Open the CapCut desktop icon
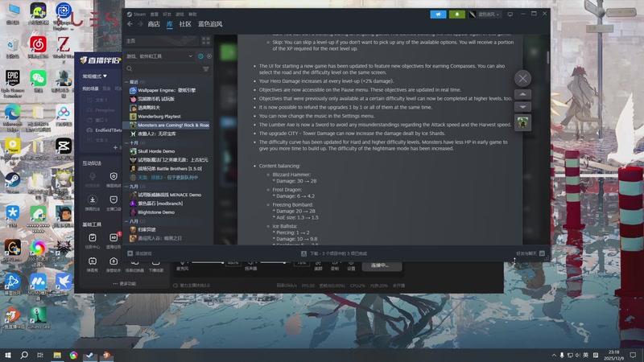 64,149
